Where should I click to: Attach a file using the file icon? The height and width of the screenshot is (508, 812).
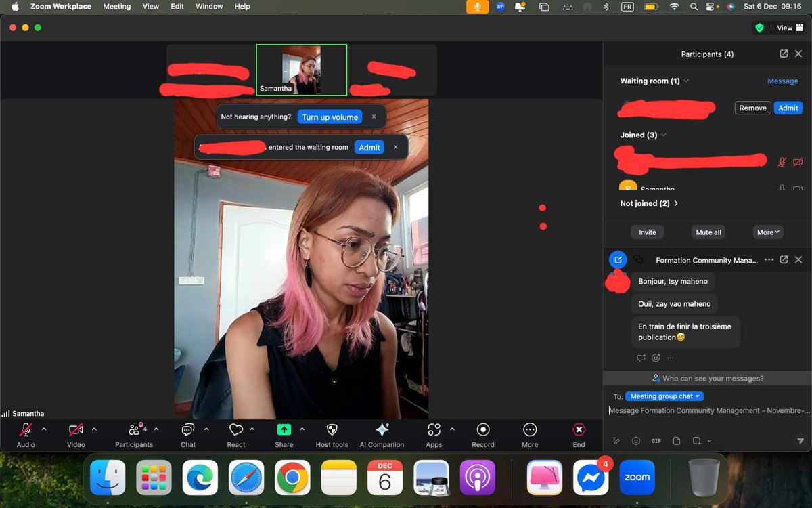coord(677,440)
